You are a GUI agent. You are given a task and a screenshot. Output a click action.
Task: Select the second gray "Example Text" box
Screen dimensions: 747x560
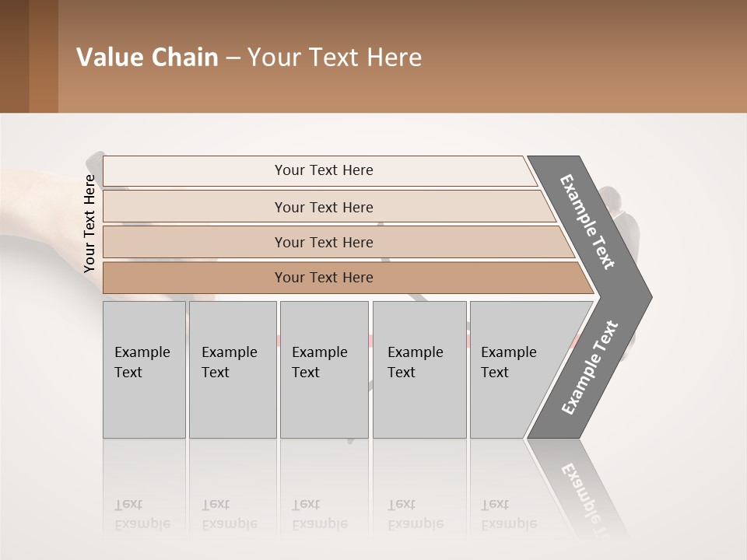point(232,369)
